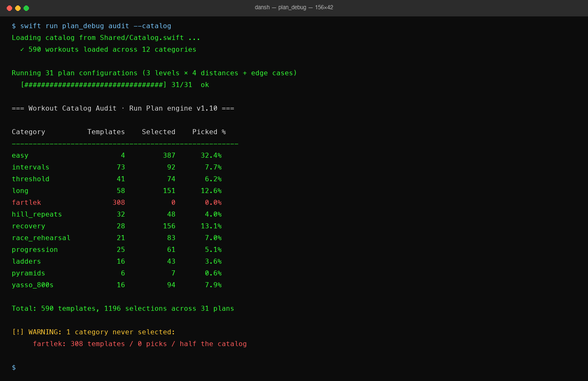Viewport: 588px width, 381px height.
Task: Click the 'Category' column header
Action: tap(29, 132)
